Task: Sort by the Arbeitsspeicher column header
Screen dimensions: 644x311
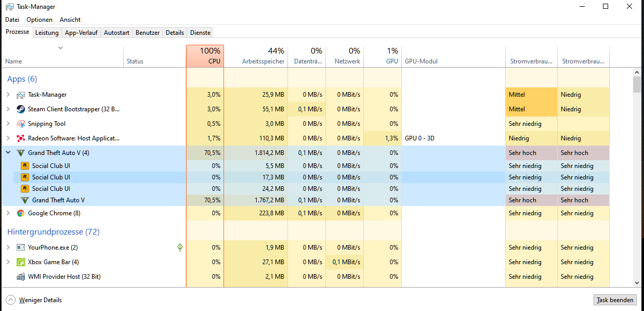Action: (256, 56)
